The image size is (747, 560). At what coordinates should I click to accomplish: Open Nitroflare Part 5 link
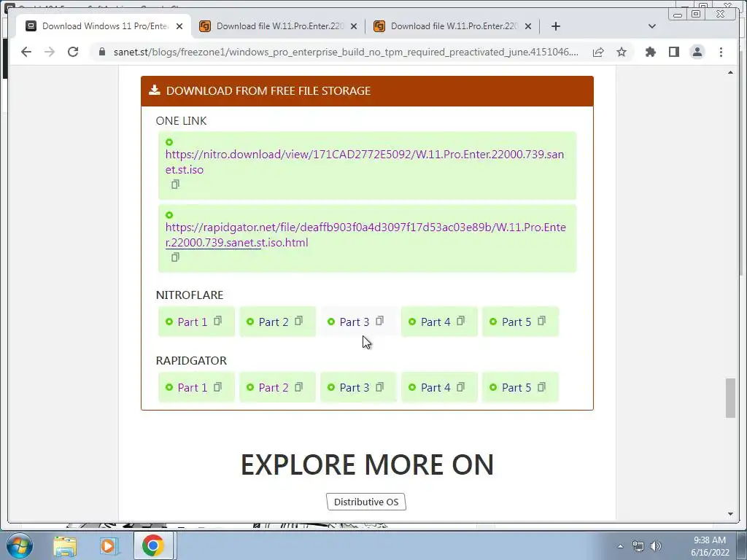(x=516, y=322)
